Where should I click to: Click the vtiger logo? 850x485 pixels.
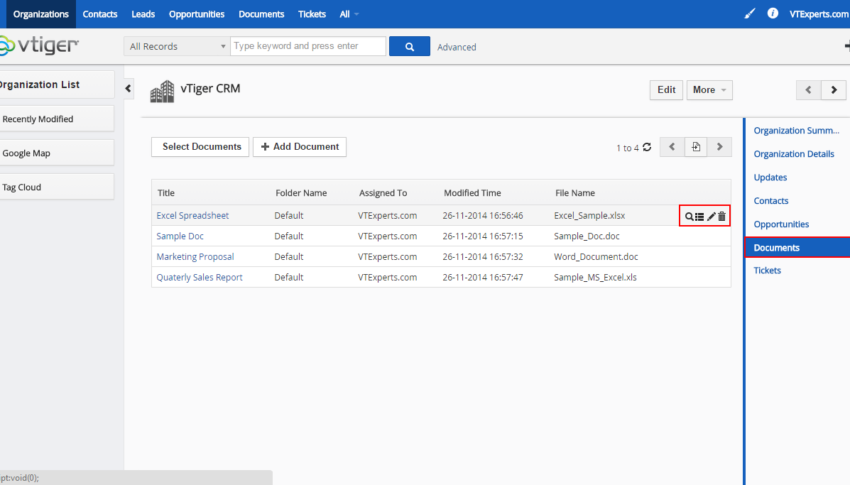point(39,46)
